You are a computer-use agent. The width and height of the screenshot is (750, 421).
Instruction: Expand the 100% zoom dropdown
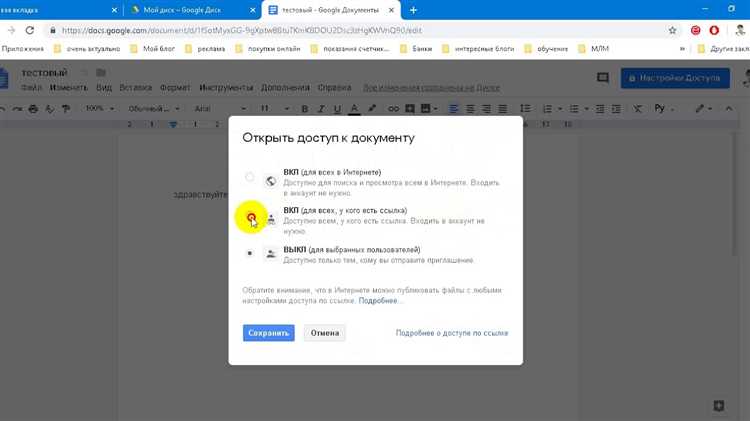pos(99,108)
